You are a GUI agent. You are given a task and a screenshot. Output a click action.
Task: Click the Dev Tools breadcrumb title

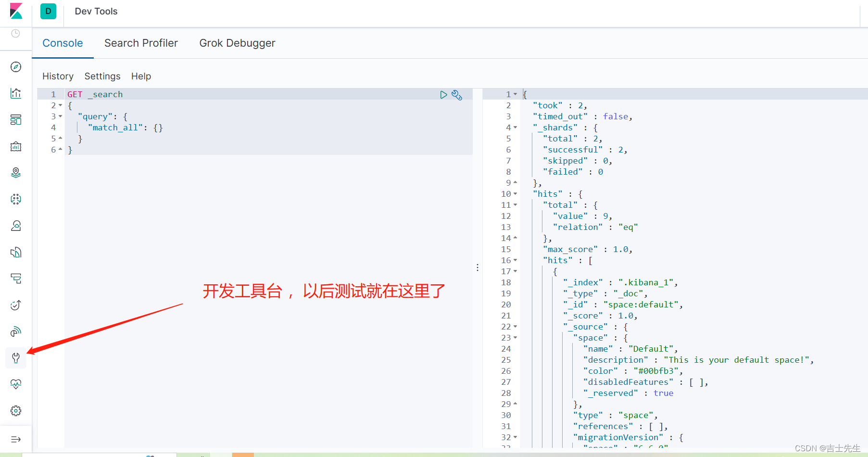point(96,11)
